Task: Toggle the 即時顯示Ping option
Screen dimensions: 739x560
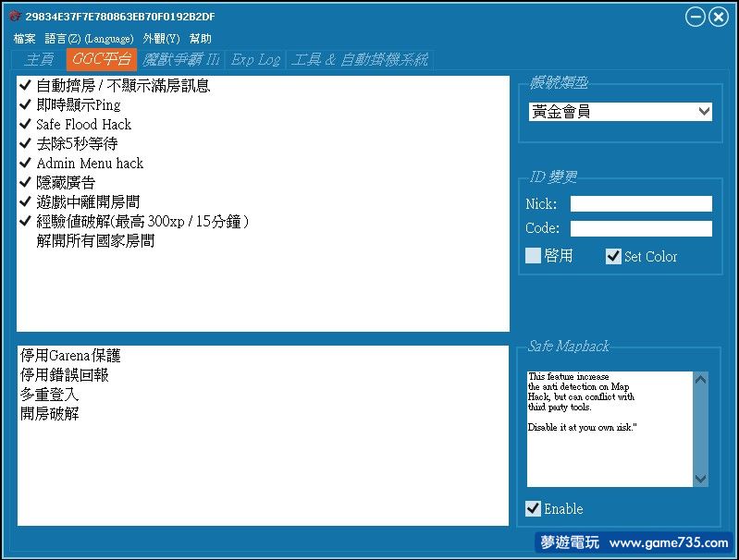Action: tap(26, 104)
